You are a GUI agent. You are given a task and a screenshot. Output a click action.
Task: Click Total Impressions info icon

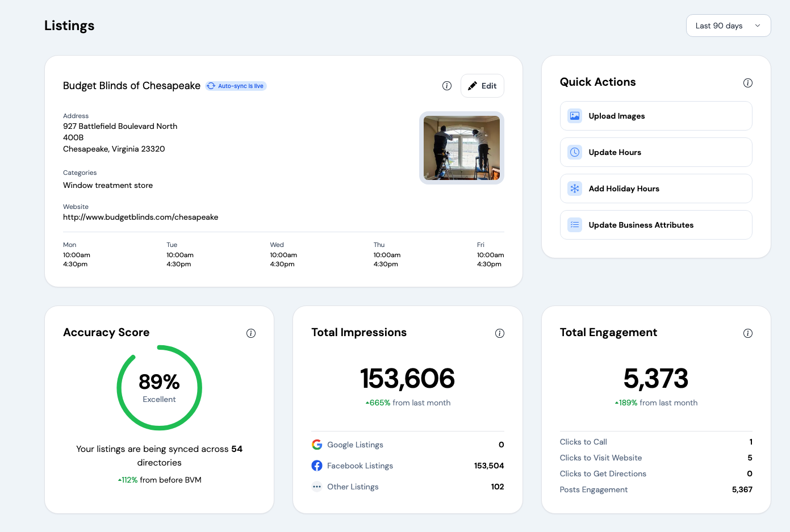click(x=500, y=333)
